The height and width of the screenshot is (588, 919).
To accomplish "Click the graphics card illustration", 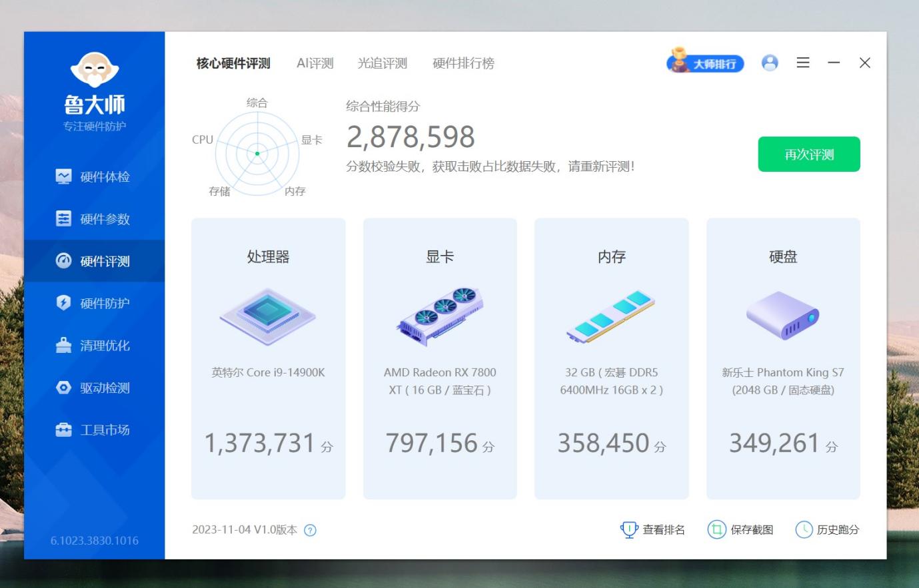I will click(441, 316).
